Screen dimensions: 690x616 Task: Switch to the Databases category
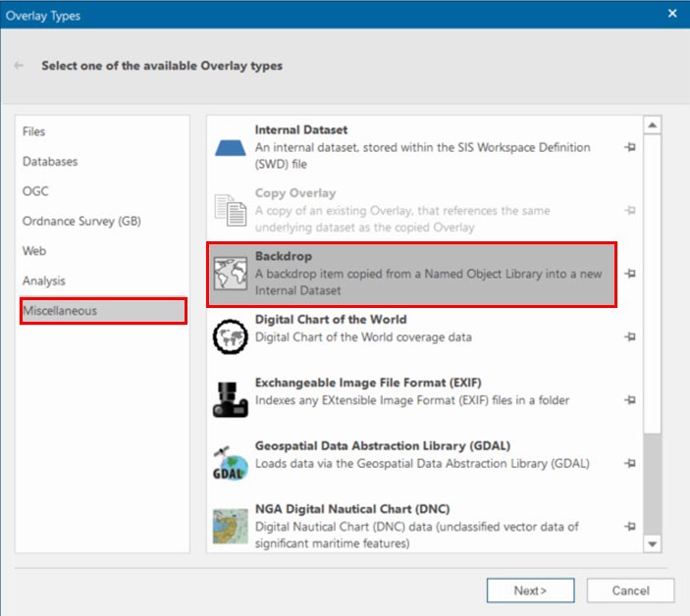click(50, 162)
